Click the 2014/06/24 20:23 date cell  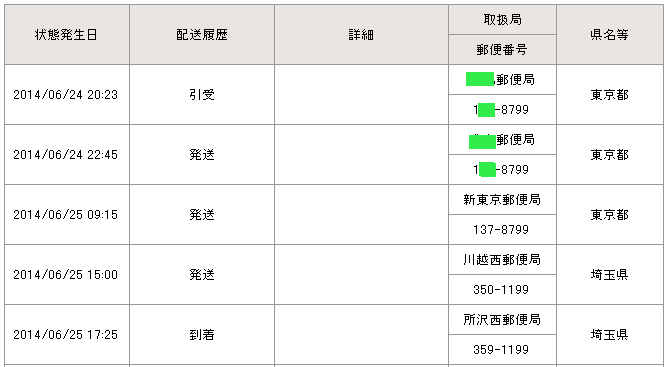click(67, 95)
